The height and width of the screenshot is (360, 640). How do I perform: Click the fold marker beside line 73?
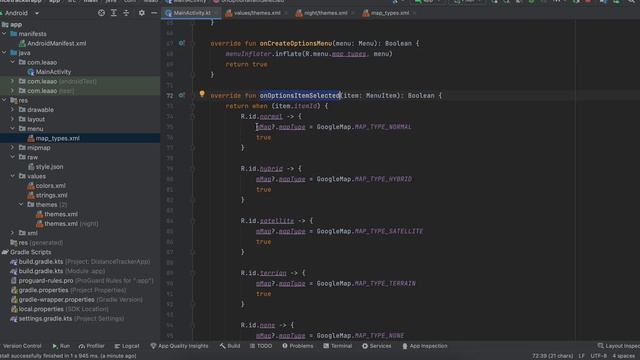point(193,106)
